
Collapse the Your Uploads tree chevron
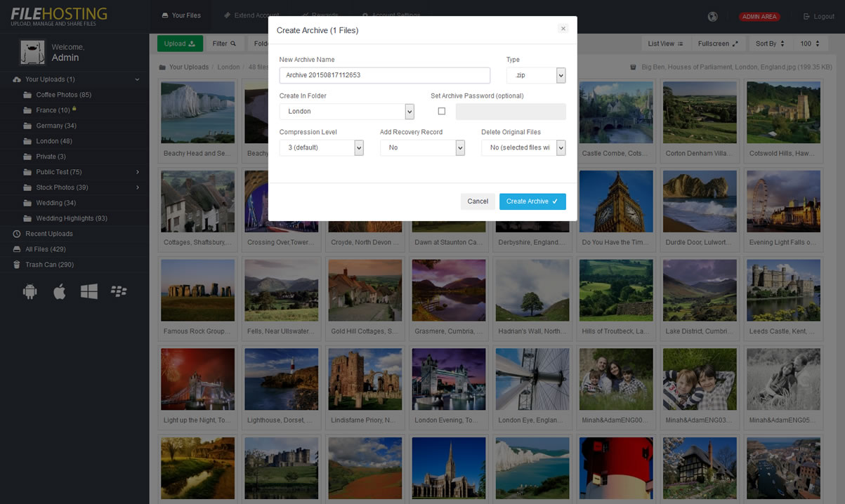tap(137, 80)
